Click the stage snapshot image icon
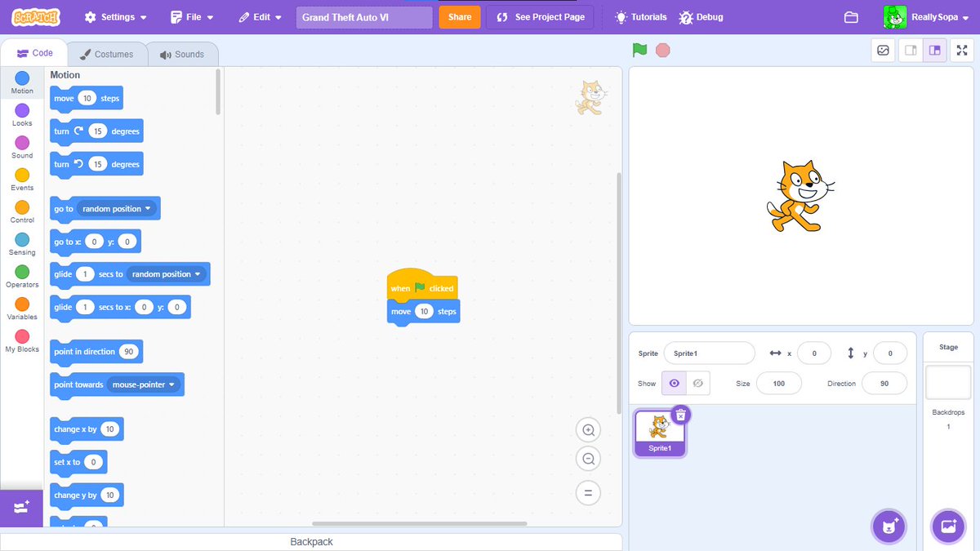Screen dimensions: 980x551 pyautogui.click(x=883, y=50)
